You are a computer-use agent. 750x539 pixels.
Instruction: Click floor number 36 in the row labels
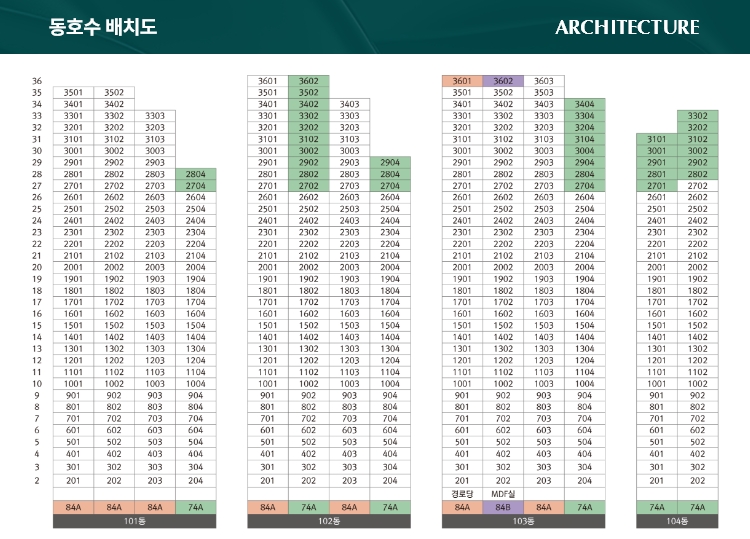(37, 81)
